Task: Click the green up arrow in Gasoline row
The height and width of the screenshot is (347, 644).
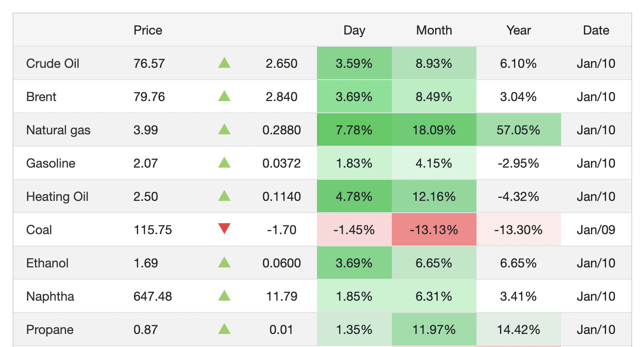Action: tap(224, 163)
